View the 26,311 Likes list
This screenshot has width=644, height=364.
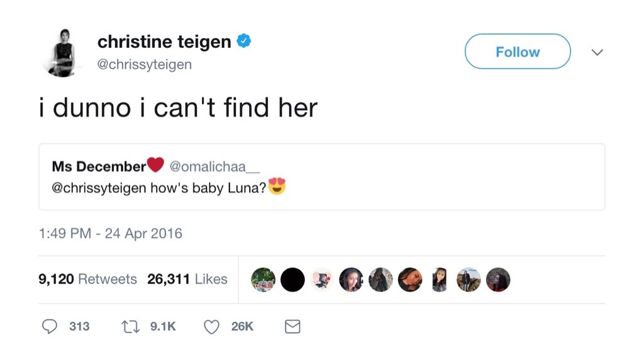[187, 279]
